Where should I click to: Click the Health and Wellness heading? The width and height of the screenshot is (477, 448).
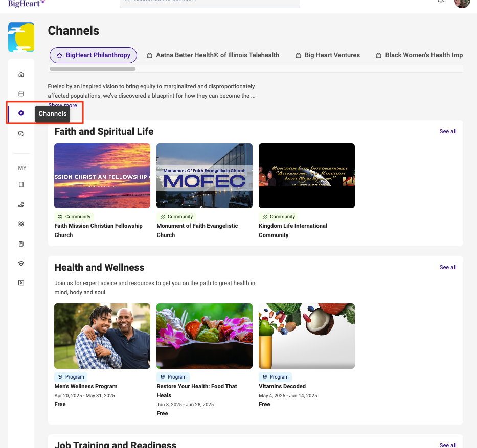click(100, 268)
